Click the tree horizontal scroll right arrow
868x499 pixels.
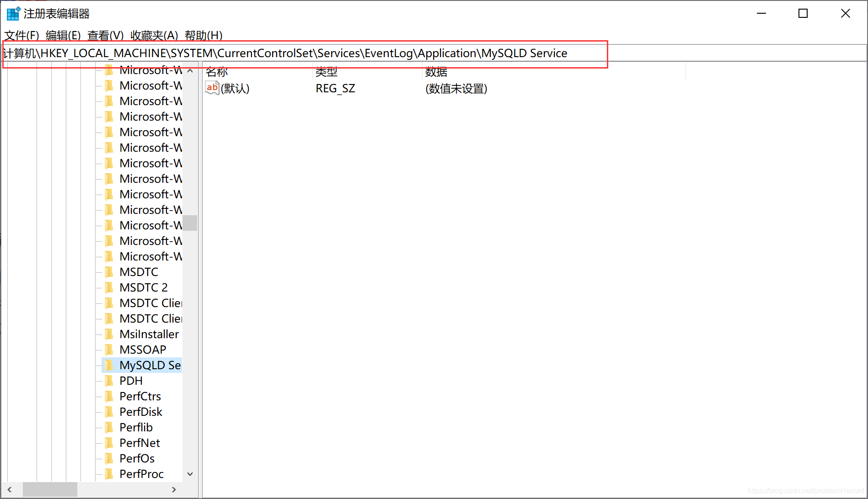pyautogui.click(x=174, y=489)
